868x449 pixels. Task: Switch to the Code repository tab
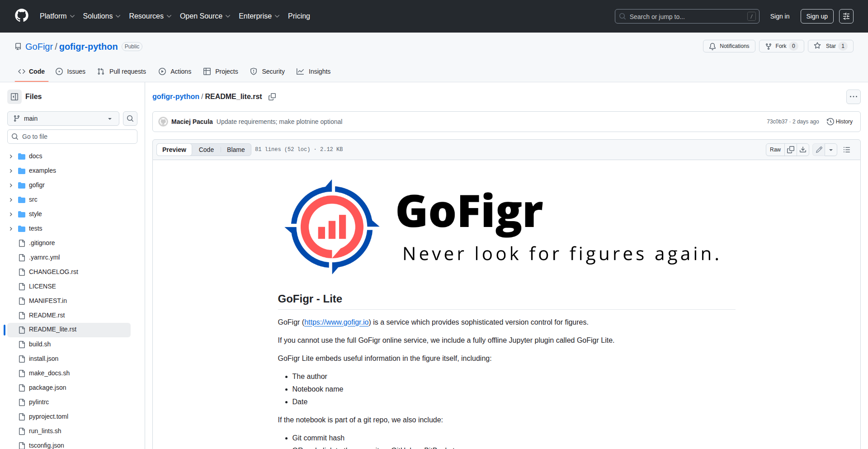click(32, 71)
